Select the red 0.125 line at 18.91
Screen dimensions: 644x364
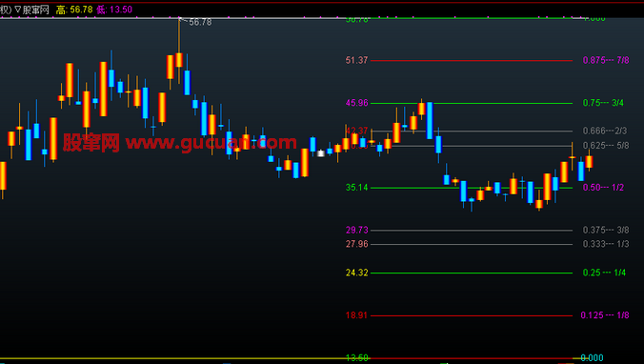(472, 316)
